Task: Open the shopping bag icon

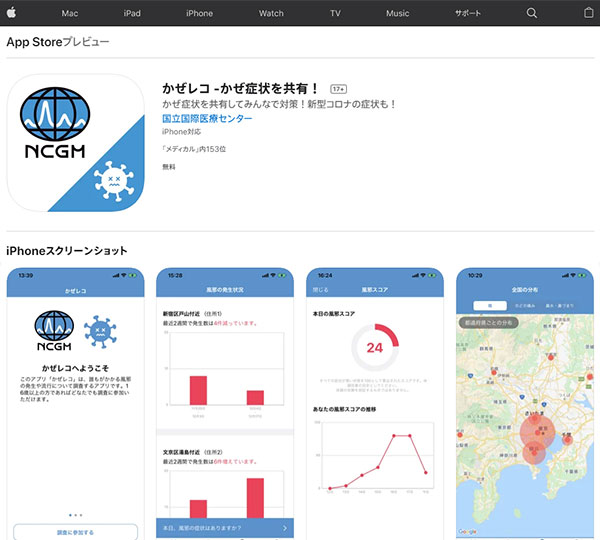Action: pos(589,13)
